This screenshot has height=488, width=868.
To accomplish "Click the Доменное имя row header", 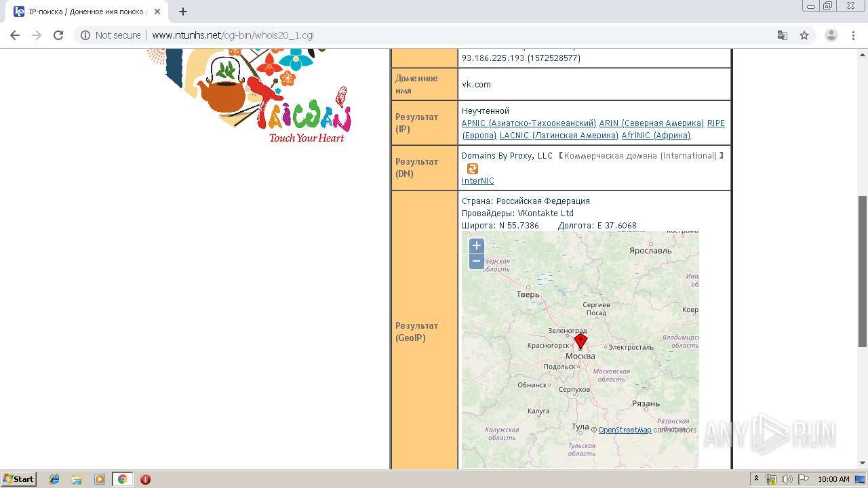I will pos(425,84).
